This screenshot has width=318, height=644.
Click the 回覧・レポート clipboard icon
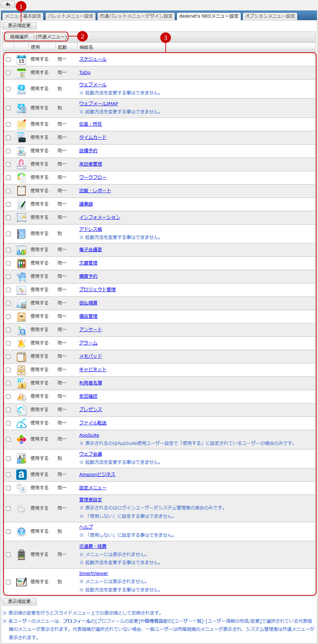tap(21, 191)
